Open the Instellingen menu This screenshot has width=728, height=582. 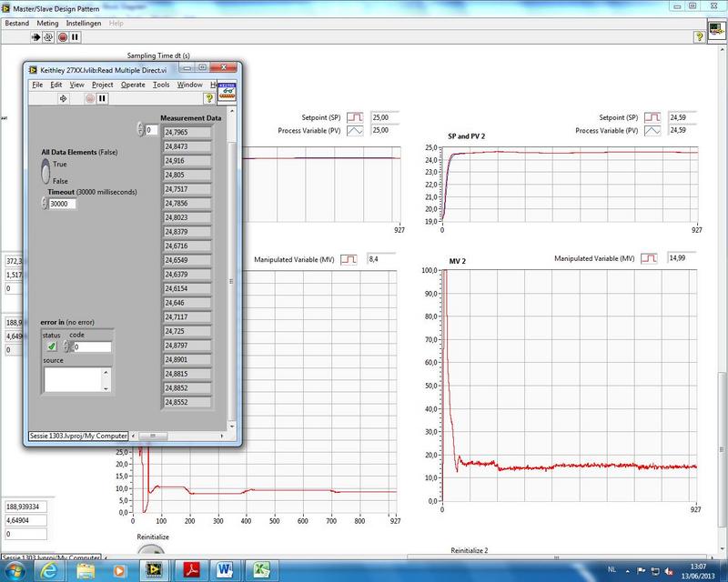[x=83, y=23]
